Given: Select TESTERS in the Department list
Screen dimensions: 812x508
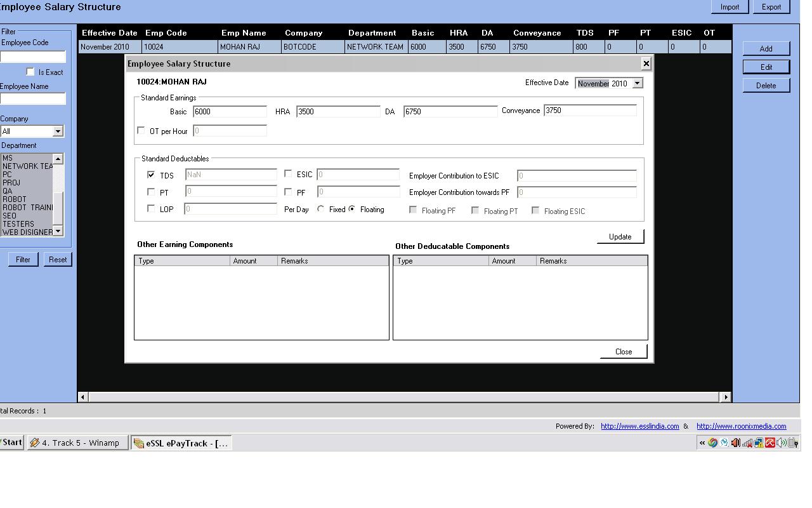Looking at the screenshot, I should pos(18,224).
